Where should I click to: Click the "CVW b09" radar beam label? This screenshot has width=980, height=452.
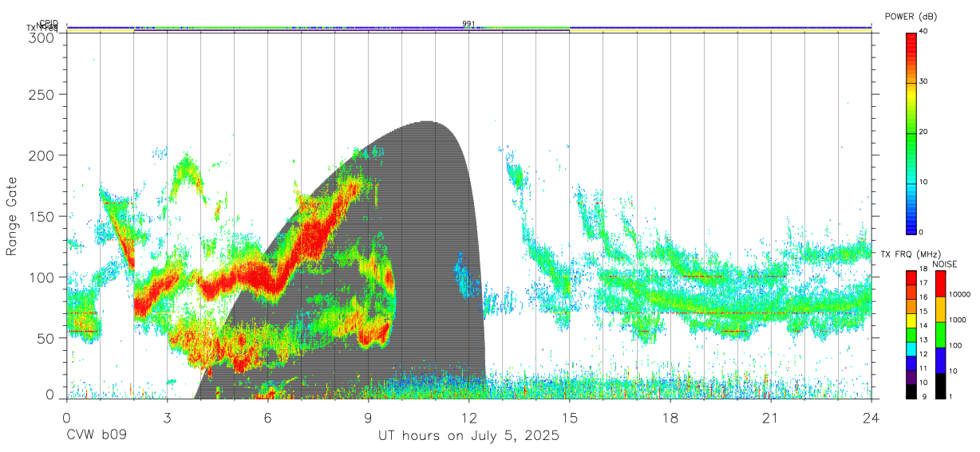(96, 436)
